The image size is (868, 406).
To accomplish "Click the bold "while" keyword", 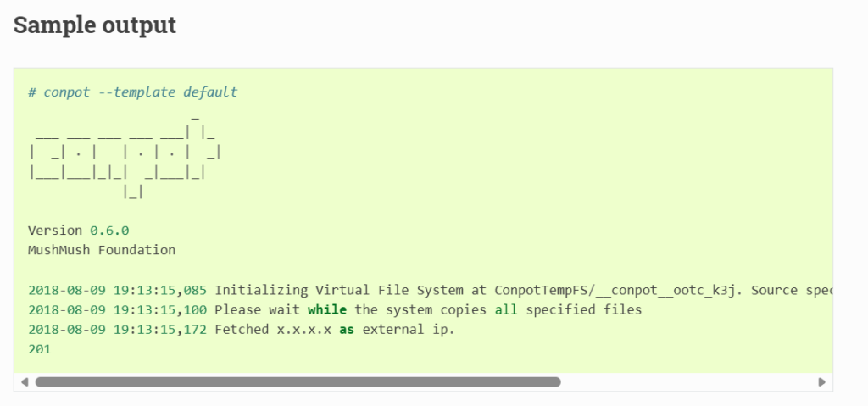I will (x=327, y=309).
